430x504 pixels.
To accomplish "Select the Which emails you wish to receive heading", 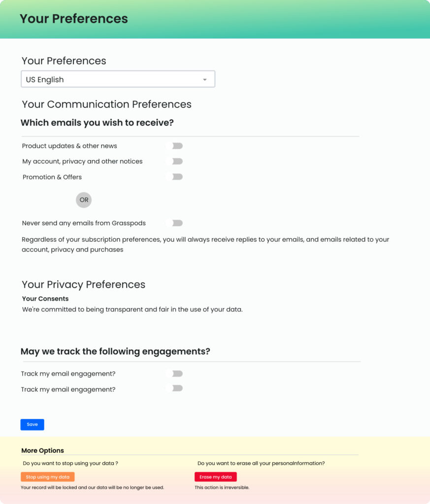I will (x=97, y=123).
